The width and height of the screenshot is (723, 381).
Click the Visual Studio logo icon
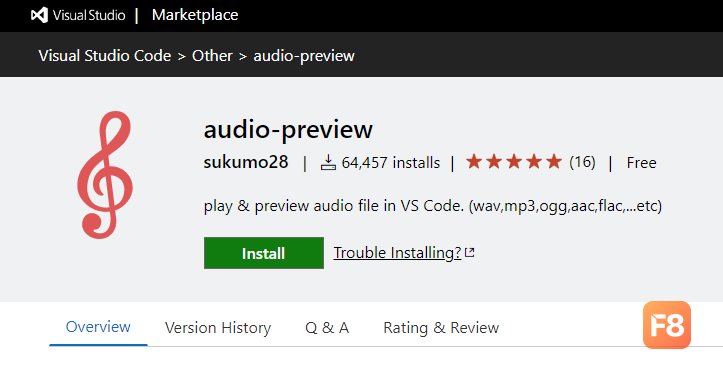point(39,15)
